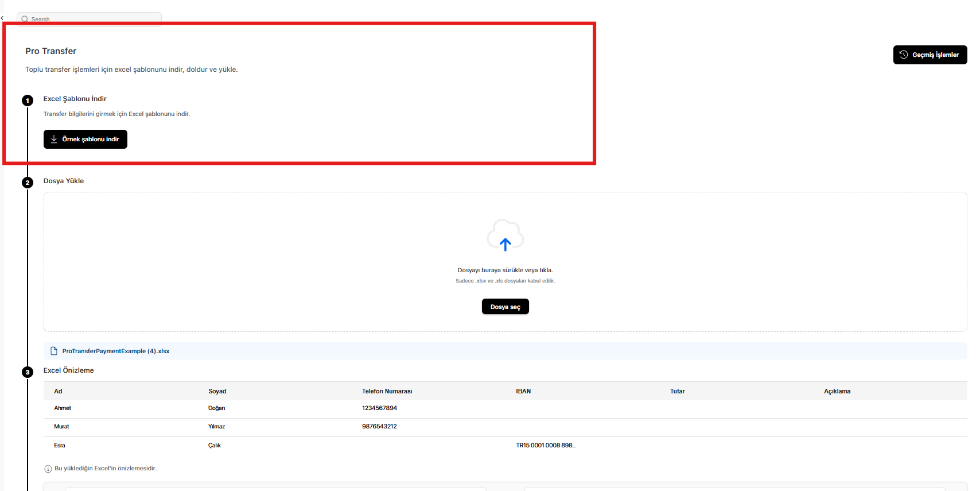Click the cloud upload icon
Screen dimensions: 980x491
505,235
